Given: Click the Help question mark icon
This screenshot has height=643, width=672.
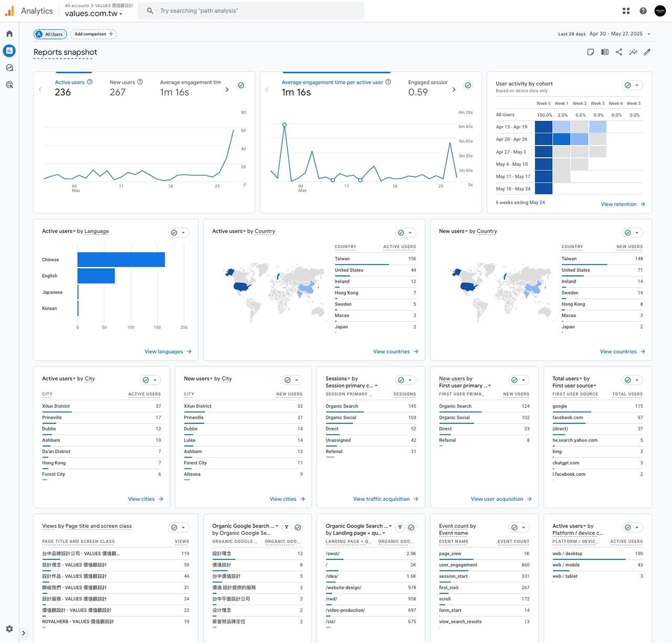Looking at the screenshot, I should [643, 11].
